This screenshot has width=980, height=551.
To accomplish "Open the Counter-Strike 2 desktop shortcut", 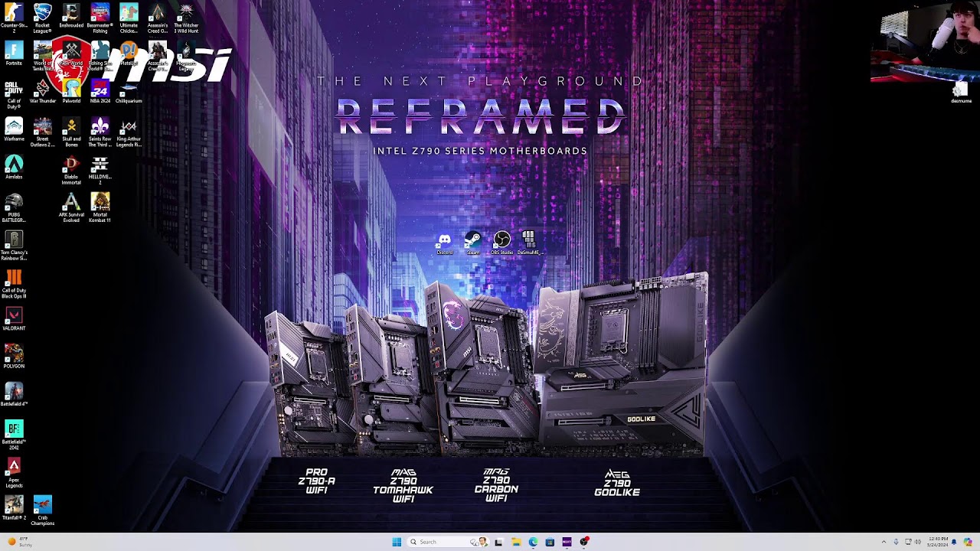I will [x=14, y=18].
